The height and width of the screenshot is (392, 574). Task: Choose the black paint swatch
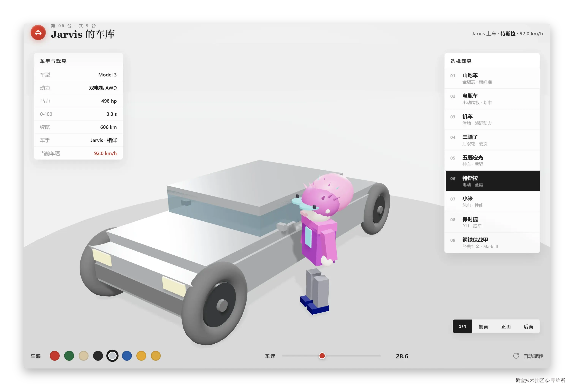98,356
